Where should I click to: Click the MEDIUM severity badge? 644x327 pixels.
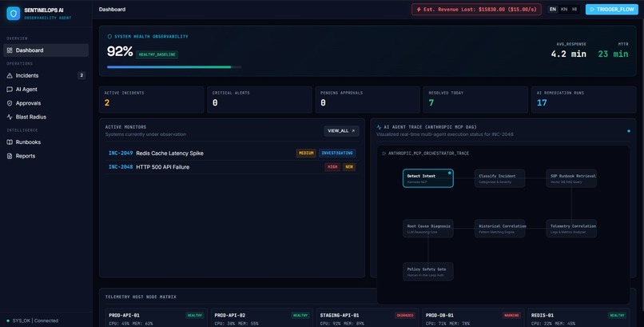coord(306,154)
